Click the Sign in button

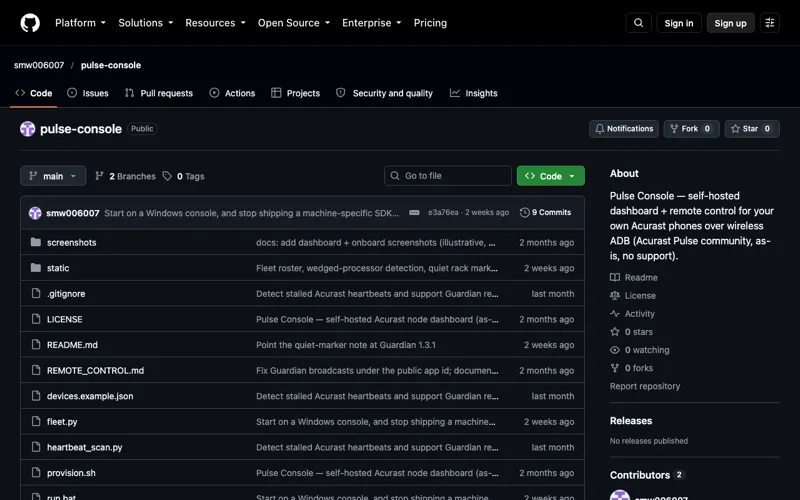tap(679, 23)
